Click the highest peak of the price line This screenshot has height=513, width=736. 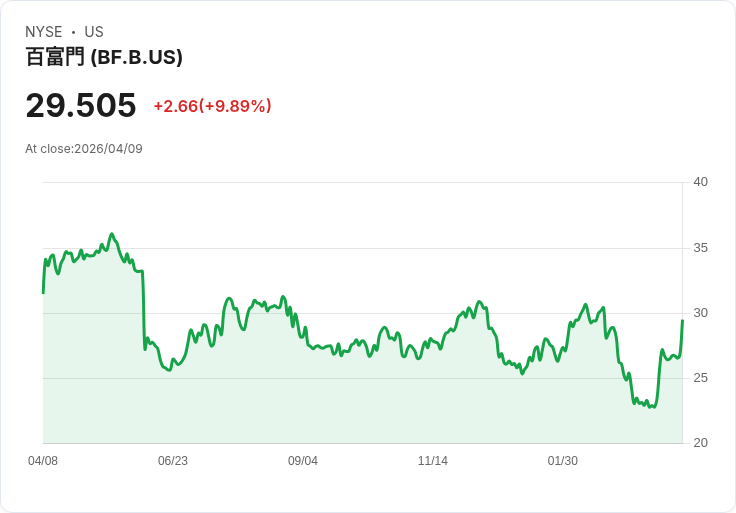112,234
